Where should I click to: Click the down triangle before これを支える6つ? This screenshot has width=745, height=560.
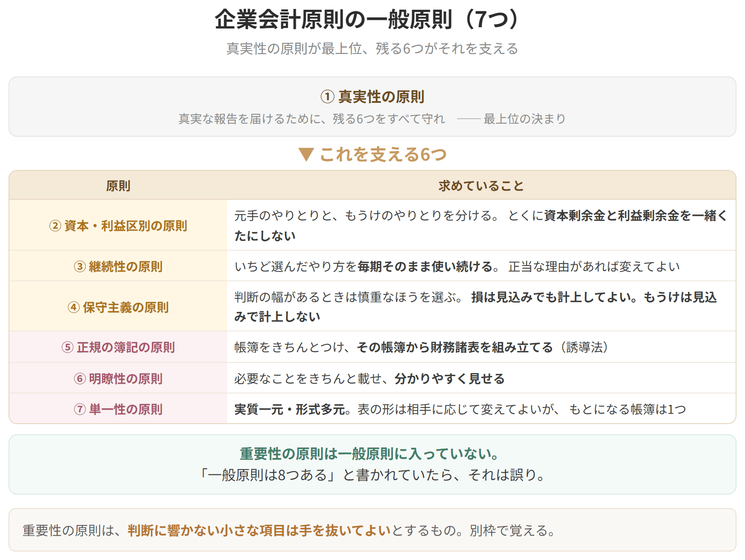(x=306, y=155)
